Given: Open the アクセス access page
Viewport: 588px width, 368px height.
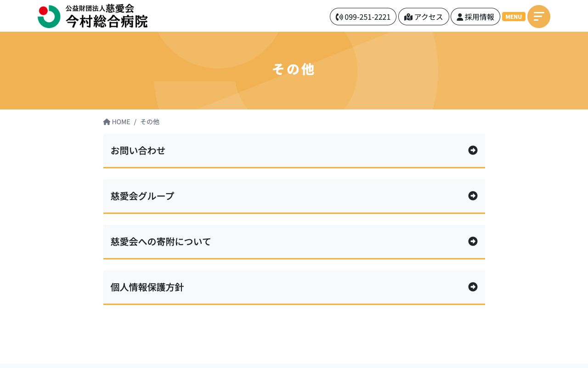Looking at the screenshot, I should (424, 17).
